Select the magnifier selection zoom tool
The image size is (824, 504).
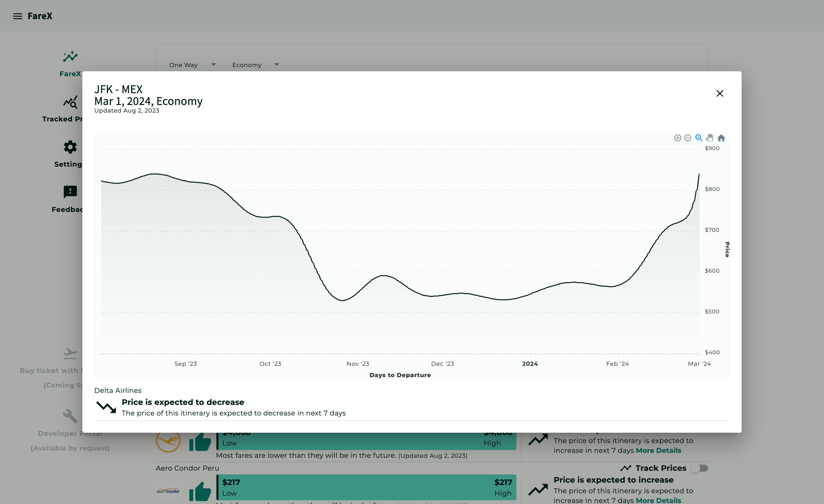[699, 138]
